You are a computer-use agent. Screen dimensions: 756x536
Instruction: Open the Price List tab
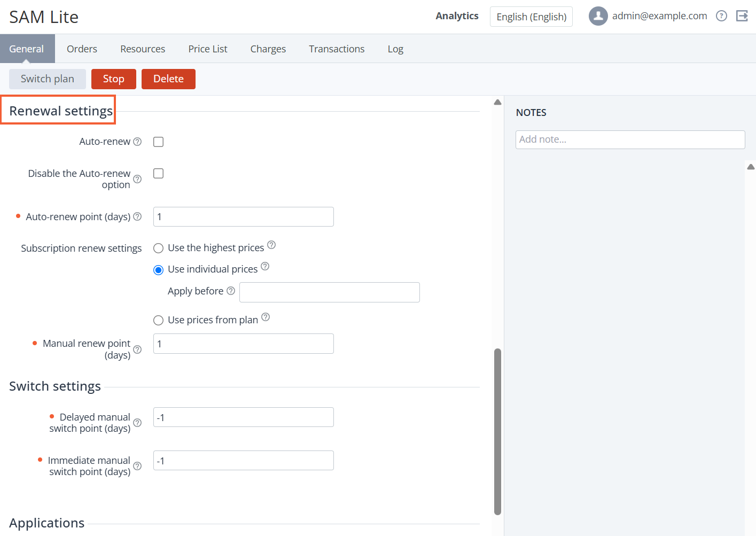(208, 49)
